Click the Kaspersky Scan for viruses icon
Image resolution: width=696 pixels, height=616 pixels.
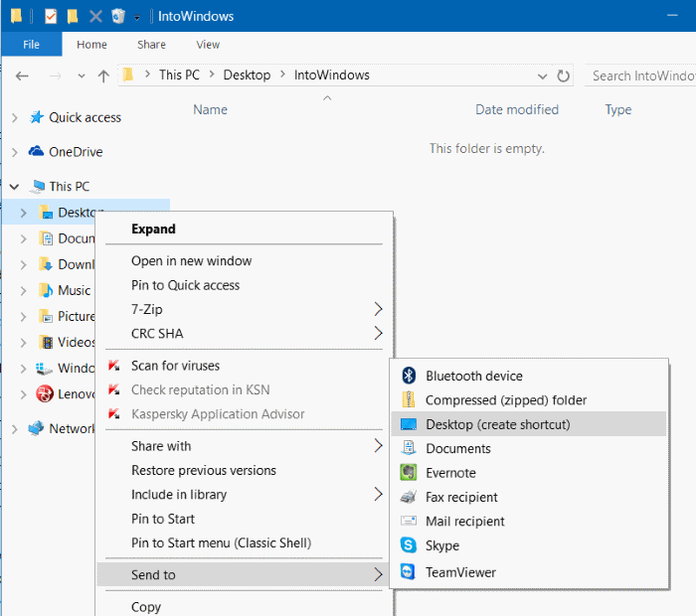pos(114,366)
